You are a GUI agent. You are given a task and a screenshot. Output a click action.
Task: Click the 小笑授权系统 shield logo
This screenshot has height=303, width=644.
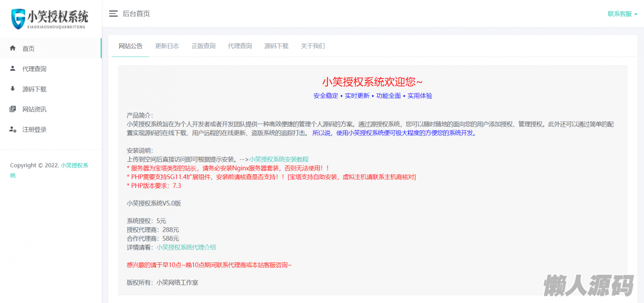[x=19, y=18]
